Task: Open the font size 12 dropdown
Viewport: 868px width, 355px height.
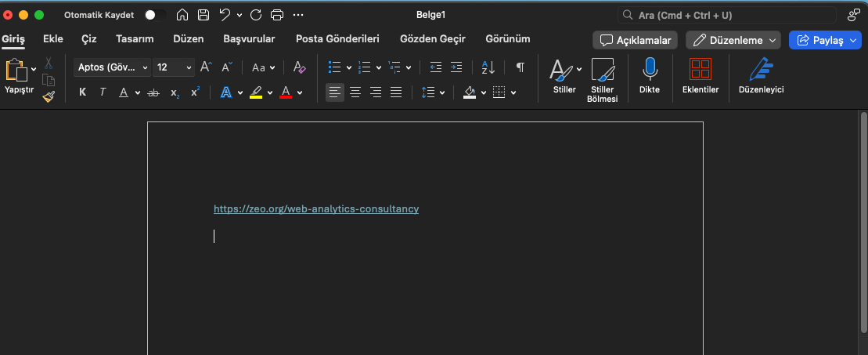Action: coord(173,67)
